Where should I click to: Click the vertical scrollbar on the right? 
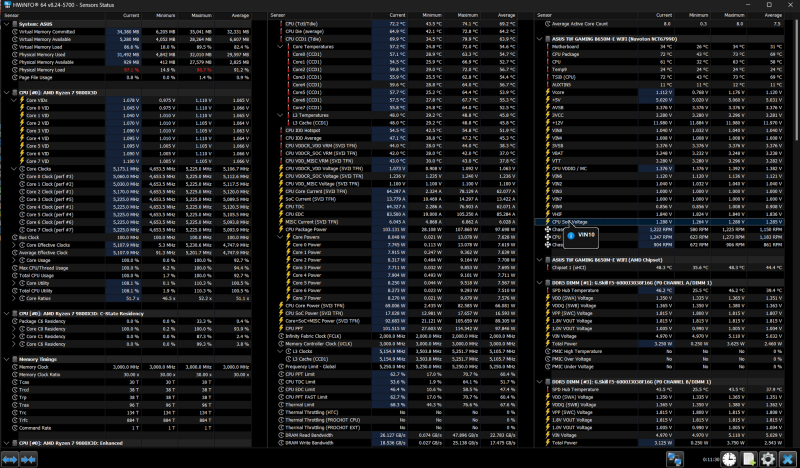point(796,80)
